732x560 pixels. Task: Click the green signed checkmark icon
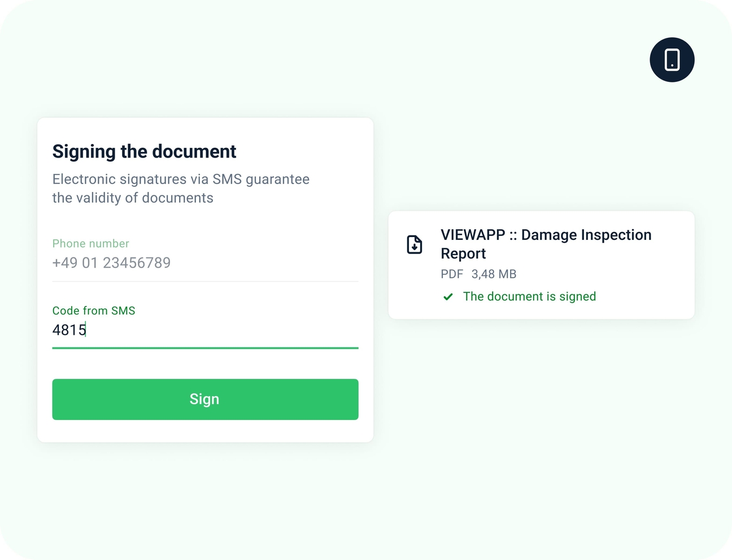(448, 297)
